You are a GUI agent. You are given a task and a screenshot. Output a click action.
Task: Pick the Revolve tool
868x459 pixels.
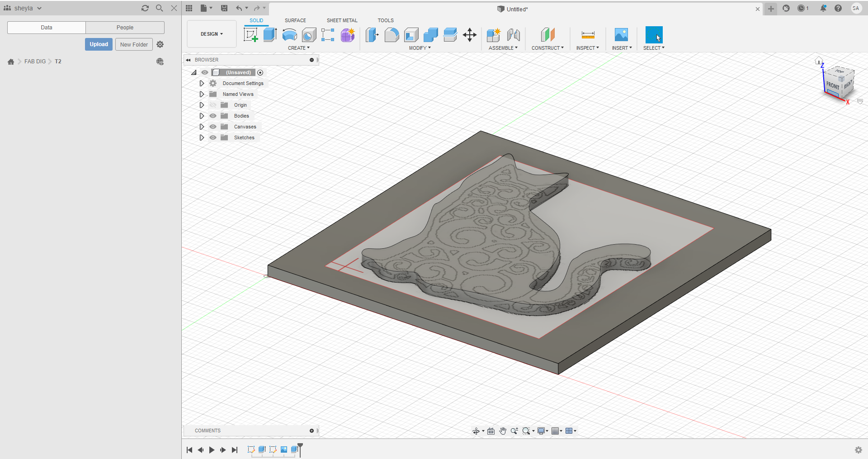point(289,35)
